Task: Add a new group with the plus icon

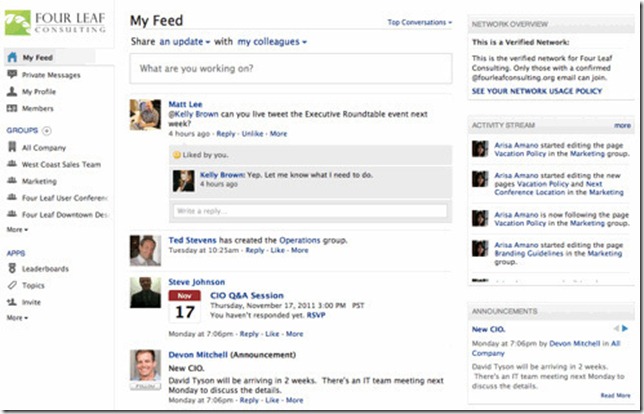Action: click(x=46, y=131)
